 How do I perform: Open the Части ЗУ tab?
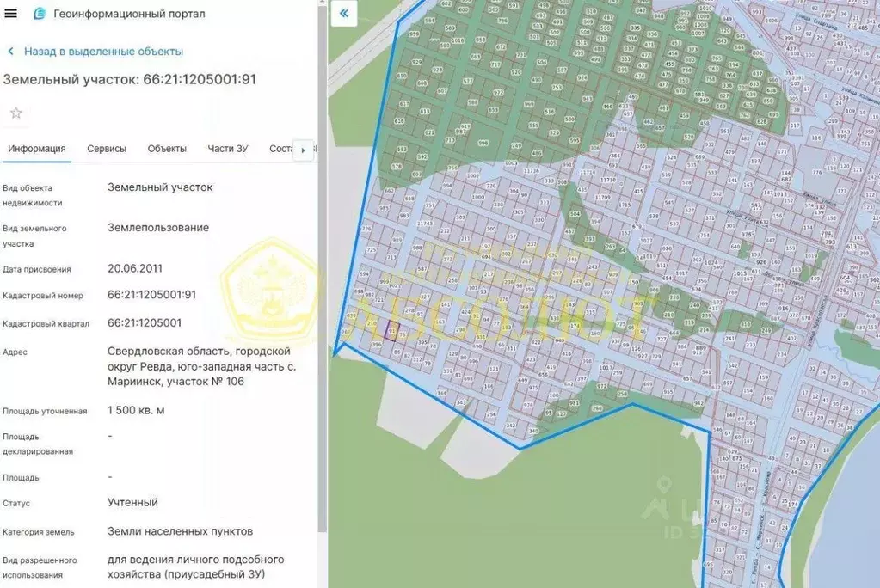pyautogui.click(x=228, y=149)
